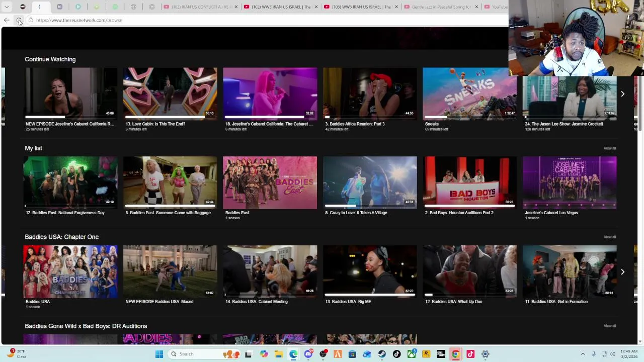Open View all for Baddies Gone Wild x Bad Boys
This screenshot has height=362, width=644.
pos(609,326)
